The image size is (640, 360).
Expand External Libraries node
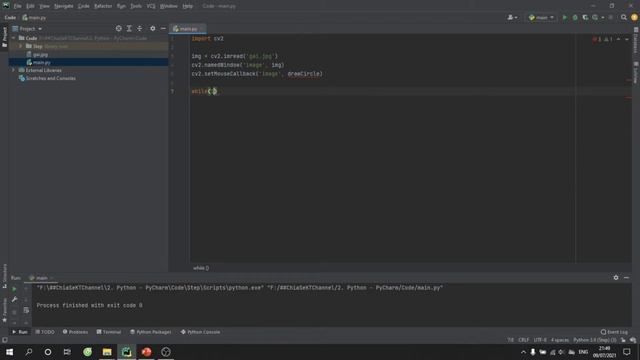coord(13,70)
